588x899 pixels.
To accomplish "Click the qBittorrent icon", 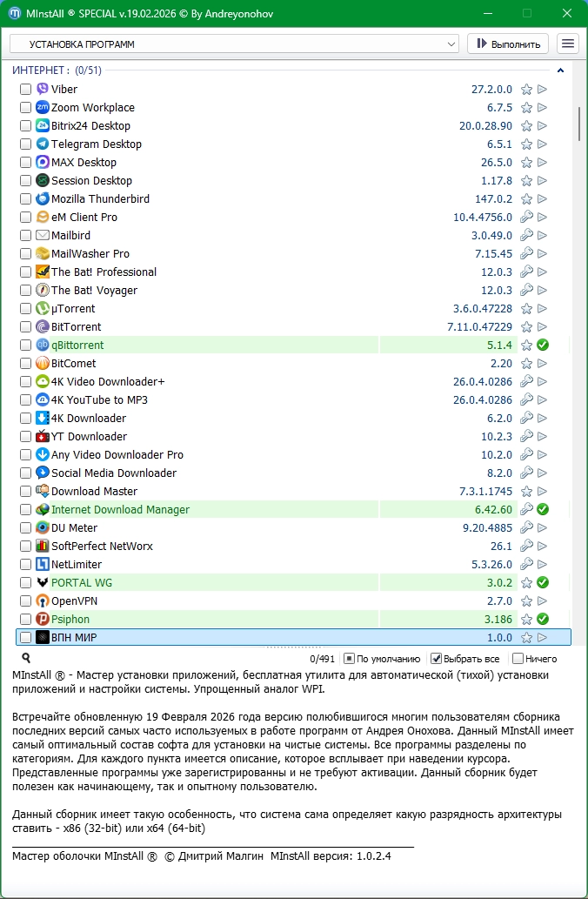I will tap(43, 346).
